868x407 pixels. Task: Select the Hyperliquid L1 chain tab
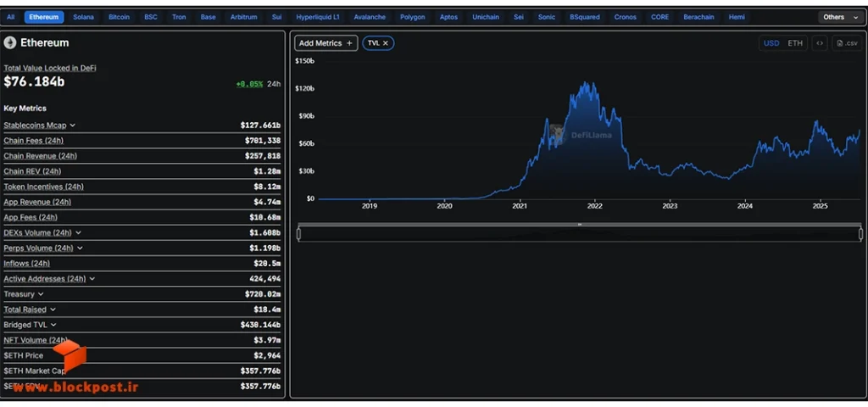(x=318, y=17)
